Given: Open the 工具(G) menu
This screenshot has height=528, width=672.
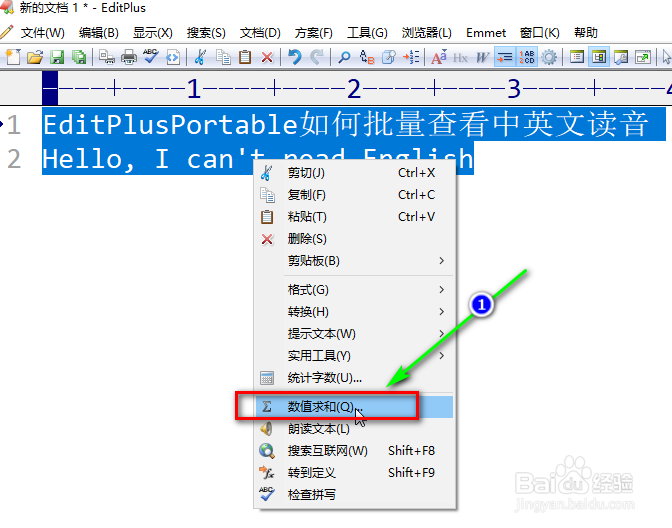Looking at the screenshot, I should [x=367, y=33].
